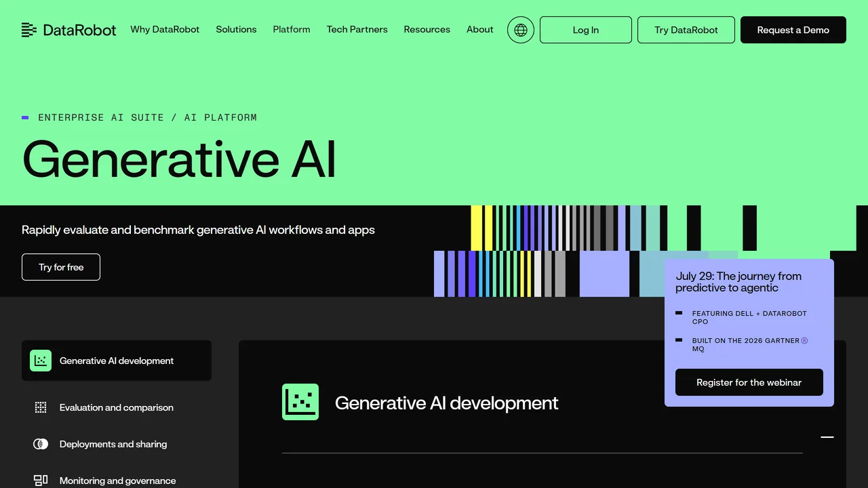
Task: Collapse the Generative AI development section
Action: [827, 437]
